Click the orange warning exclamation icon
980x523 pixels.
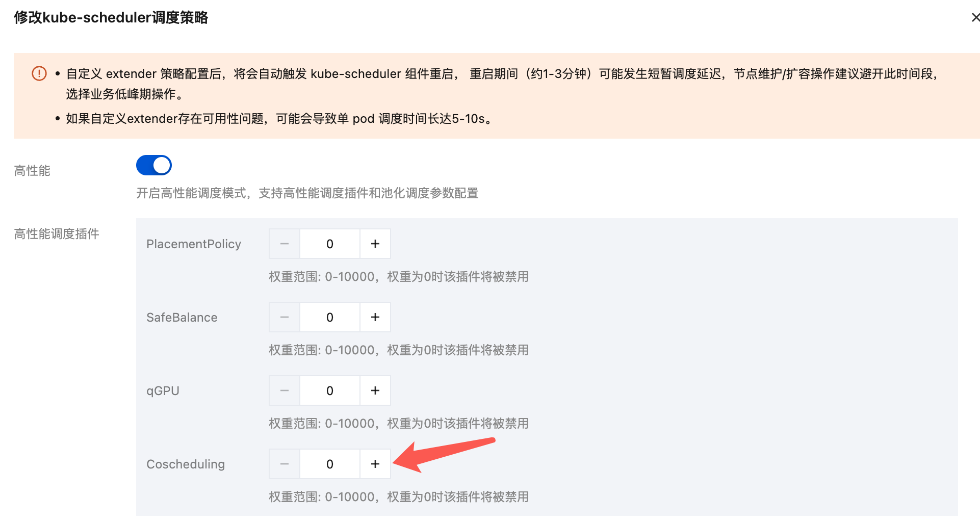tap(39, 73)
